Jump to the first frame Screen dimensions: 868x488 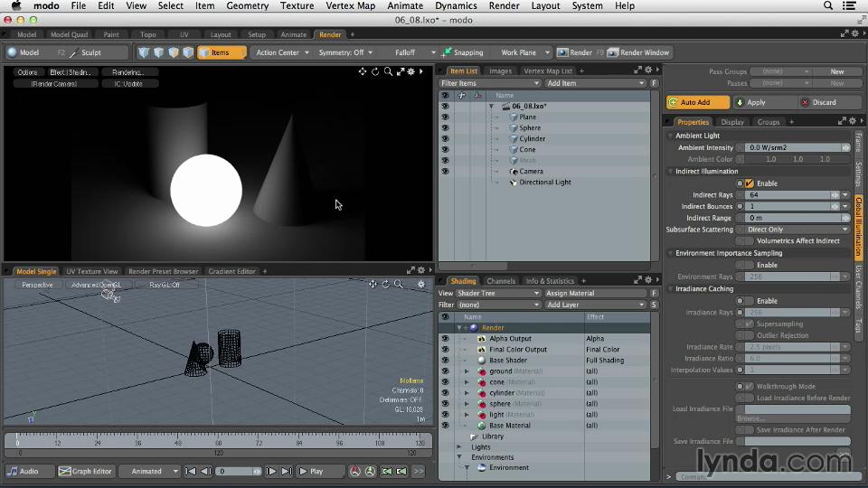point(191,471)
